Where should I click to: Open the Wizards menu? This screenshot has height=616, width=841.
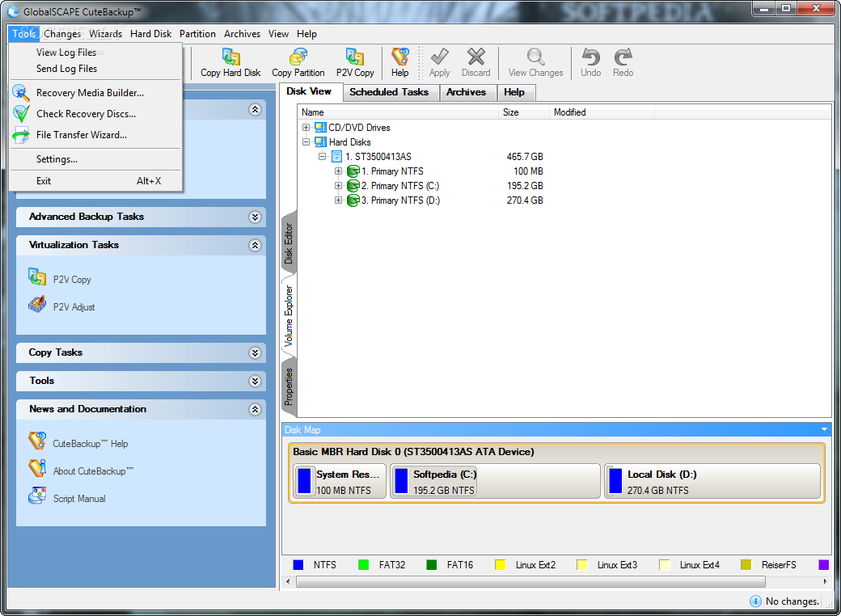tap(105, 34)
